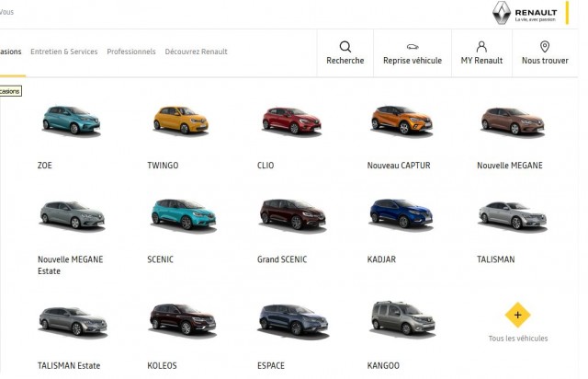Select the orange Nouveau CAPTUR image
This screenshot has width=588, height=379.
click(x=401, y=121)
